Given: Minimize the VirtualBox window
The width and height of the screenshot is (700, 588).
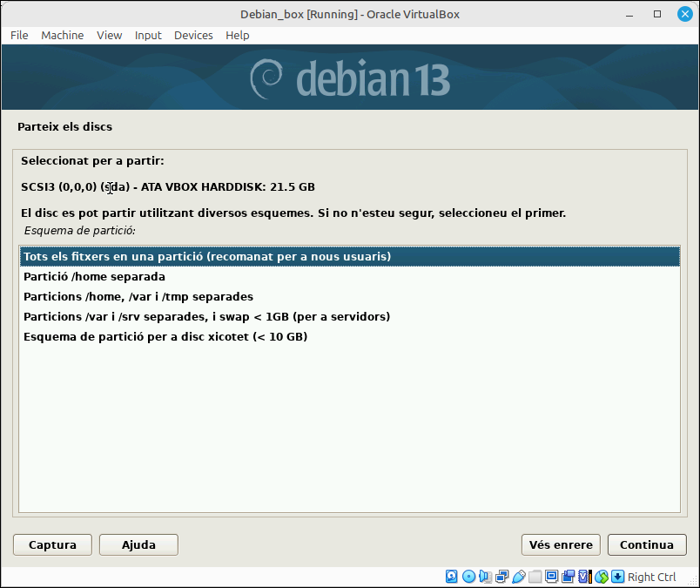Looking at the screenshot, I should [629, 14].
